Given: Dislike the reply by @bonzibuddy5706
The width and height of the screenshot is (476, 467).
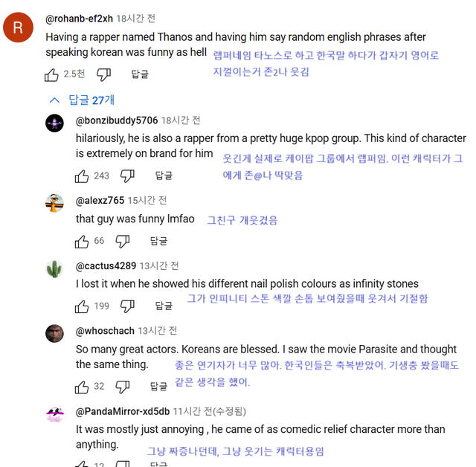Looking at the screenshot, I should point(128,175).
